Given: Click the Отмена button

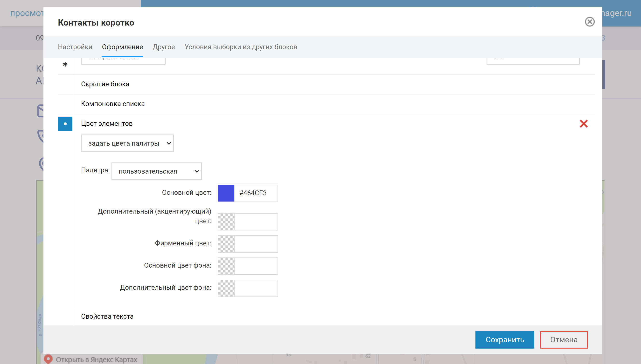Looking at the screenshot, I should point(564,339).
